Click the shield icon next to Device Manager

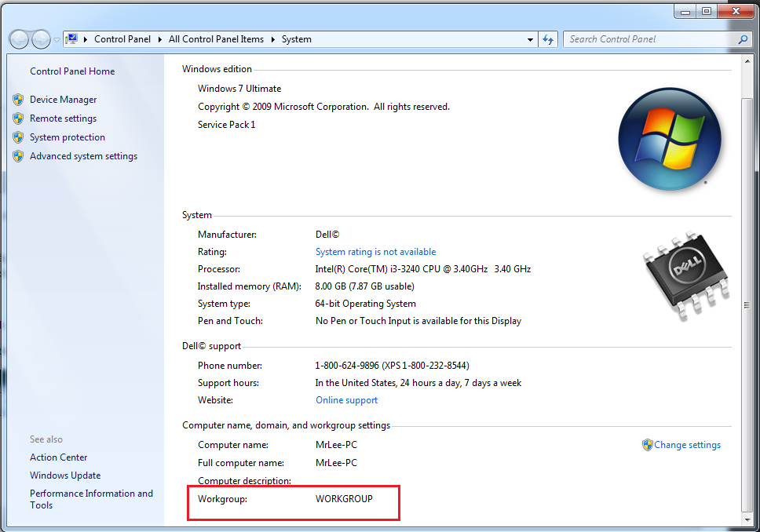click(x=18, y=100)
